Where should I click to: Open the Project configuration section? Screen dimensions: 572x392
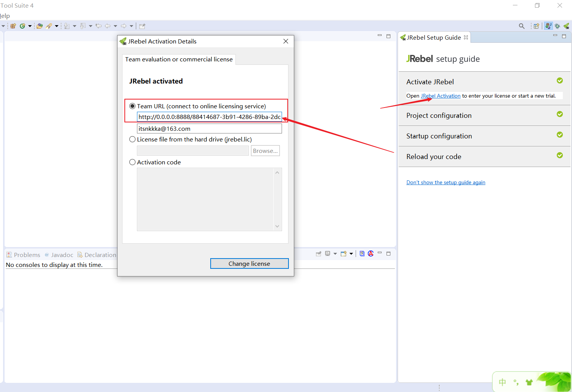[439, 116]
